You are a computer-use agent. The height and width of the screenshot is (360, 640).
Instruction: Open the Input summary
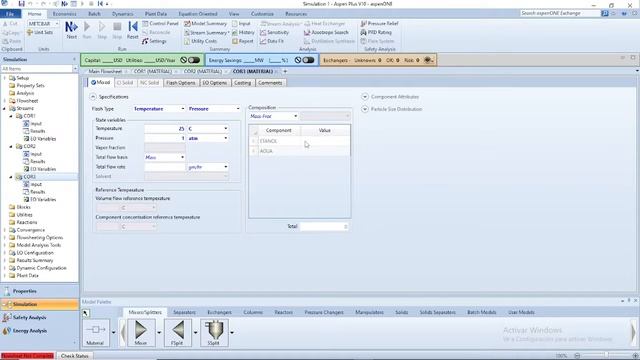[x=241, y=24]
